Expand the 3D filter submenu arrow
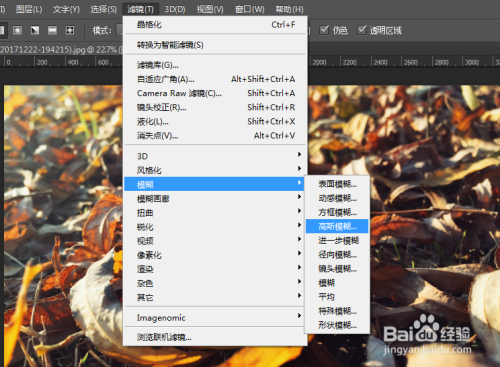 (x=299, y=154)
